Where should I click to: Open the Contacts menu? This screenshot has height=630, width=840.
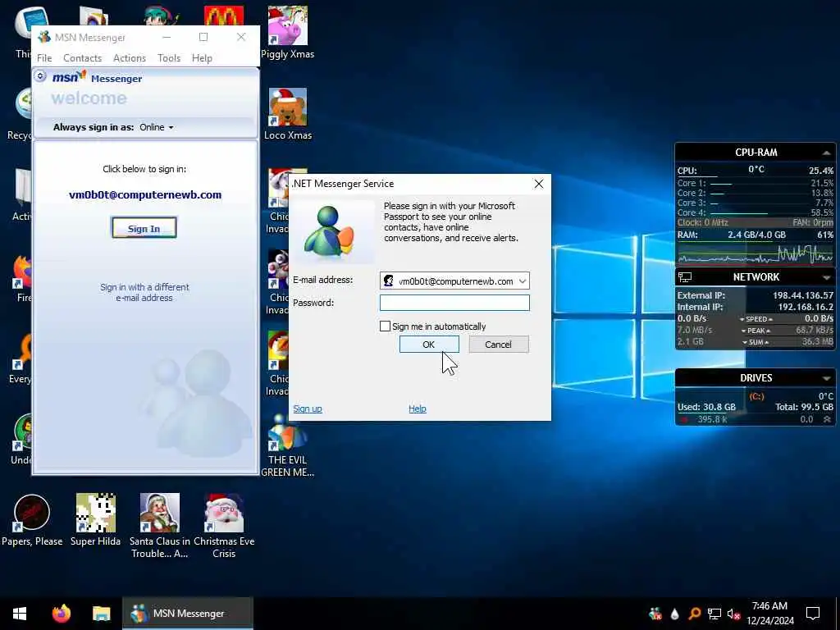pyautogui.click(x=82, y=58)
